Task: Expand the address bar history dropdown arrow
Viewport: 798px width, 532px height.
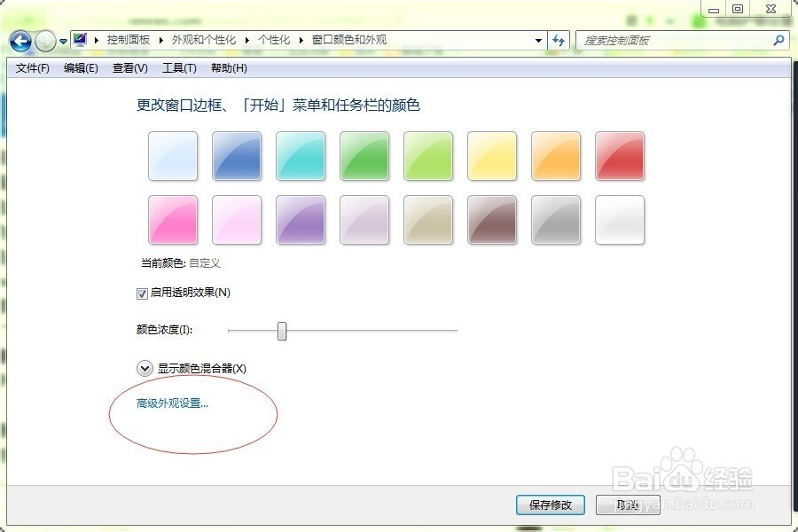Action: (x=538, y=40)
